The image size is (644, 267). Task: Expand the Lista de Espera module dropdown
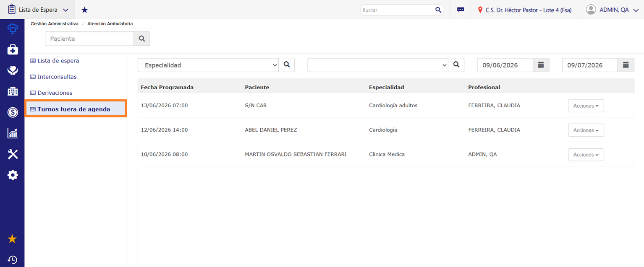[65, 10]
